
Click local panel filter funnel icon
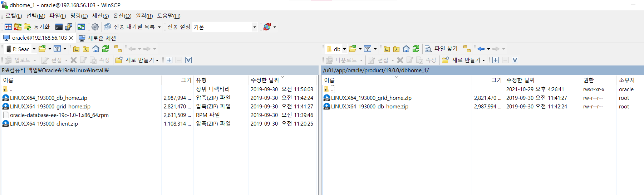tap(57, 49)
